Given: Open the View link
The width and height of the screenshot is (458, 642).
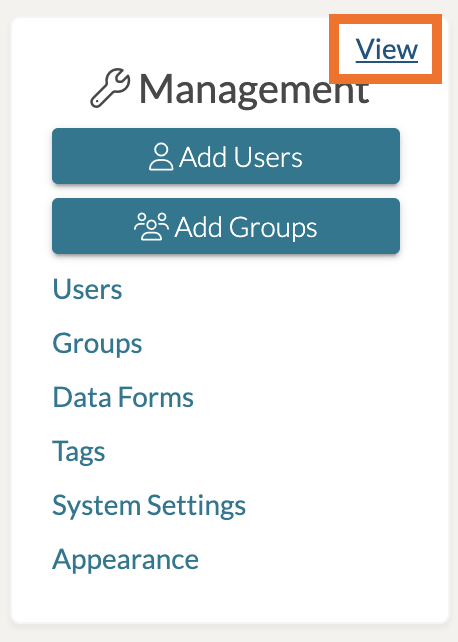Looking at the screenshot, I should point(386,50).
